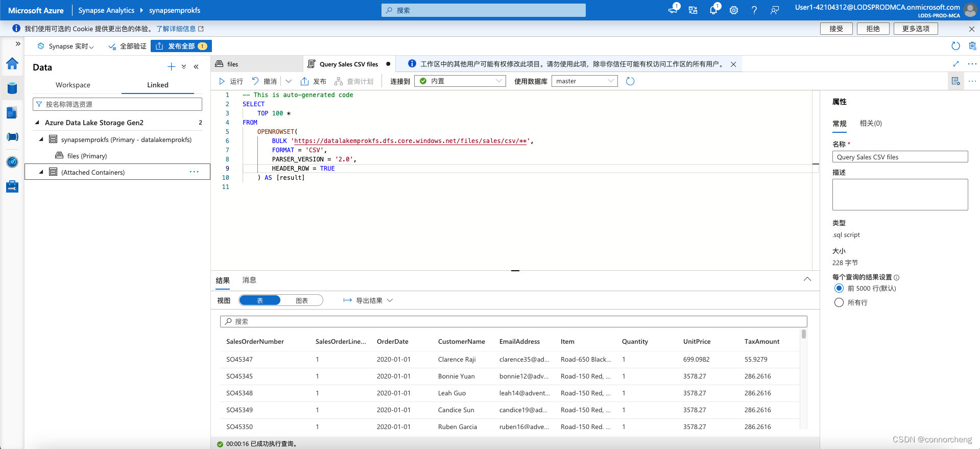Open the notifications bell icon
The height and width of the screenshot is (449, 980).
tap(713, 10)
